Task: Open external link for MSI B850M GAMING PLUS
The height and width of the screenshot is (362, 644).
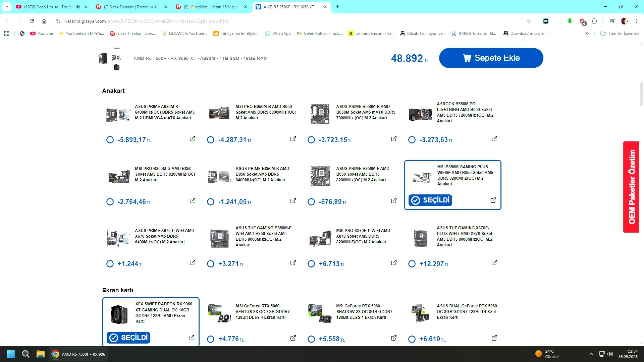Action: pos(493,200)
